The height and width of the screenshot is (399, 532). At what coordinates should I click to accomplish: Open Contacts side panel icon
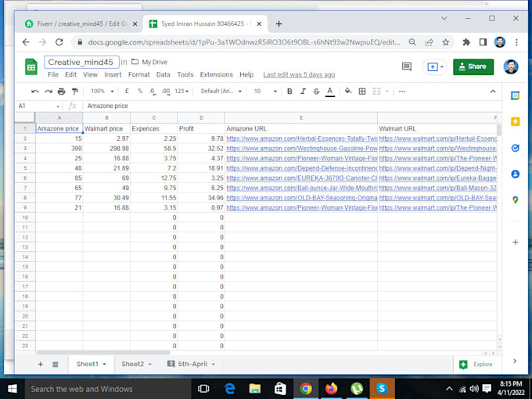coord(515,174)
